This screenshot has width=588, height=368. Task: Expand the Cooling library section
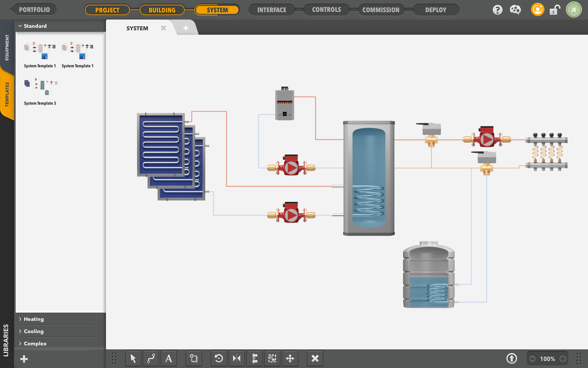click(34, 331)
